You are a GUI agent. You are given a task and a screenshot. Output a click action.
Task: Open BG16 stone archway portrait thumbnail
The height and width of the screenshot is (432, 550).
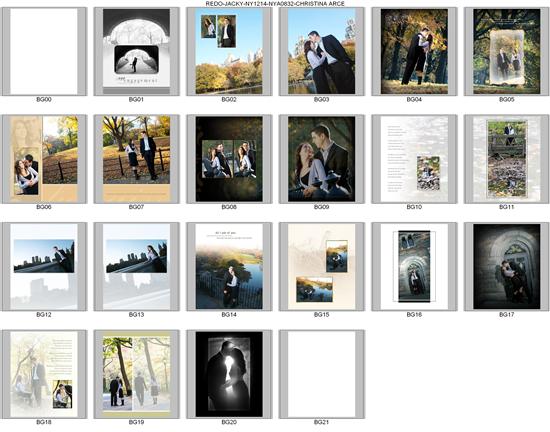tap(414, 266)
